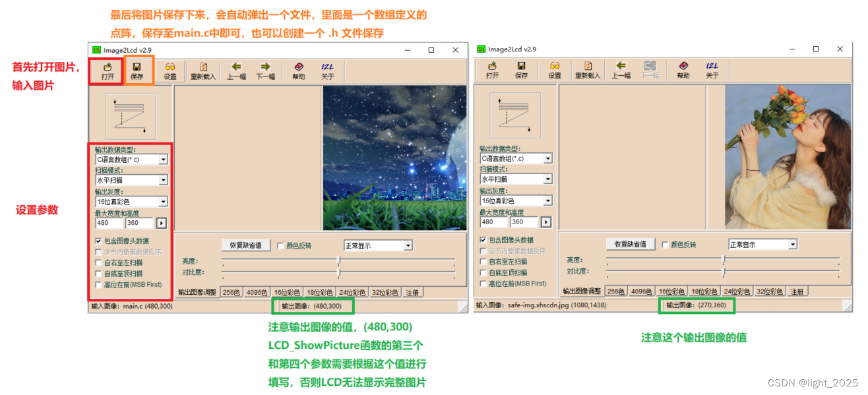Click starry night preview image in left window
This screenshot has height=395, width=868.
point(394,158)
